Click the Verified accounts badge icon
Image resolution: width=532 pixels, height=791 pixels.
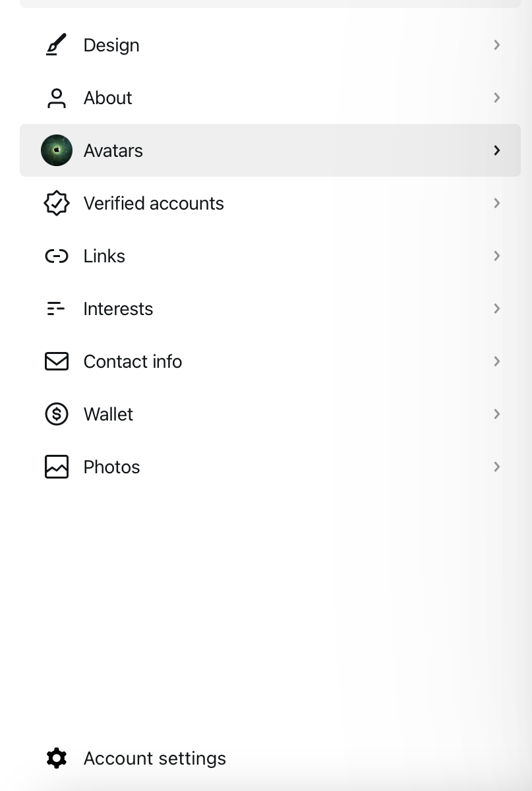[x=57, y=203]
